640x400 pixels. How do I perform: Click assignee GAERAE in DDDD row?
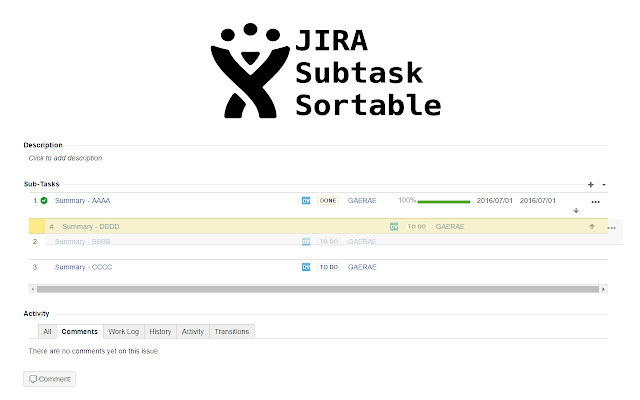[x=450, y=227]
